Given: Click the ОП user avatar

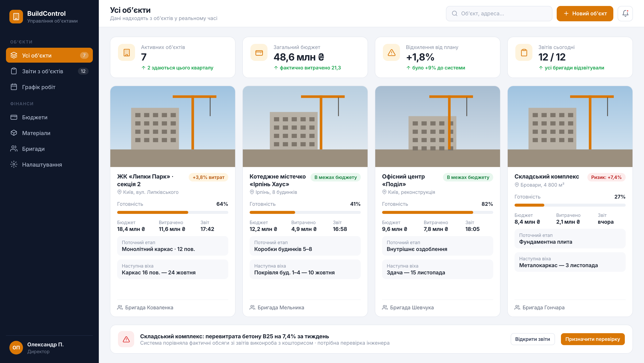Looking at the screenshot, I should pyautogui.click(x=16, y=347).
